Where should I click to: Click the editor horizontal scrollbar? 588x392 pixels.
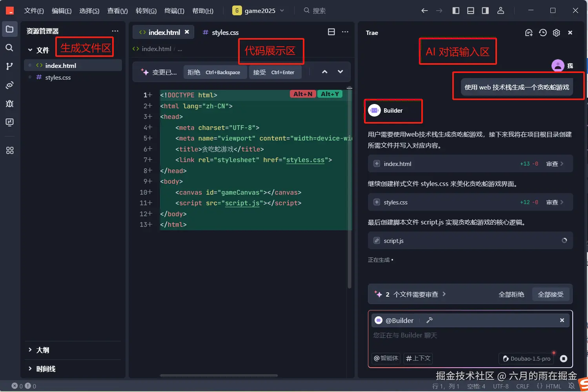click(219, 375)
